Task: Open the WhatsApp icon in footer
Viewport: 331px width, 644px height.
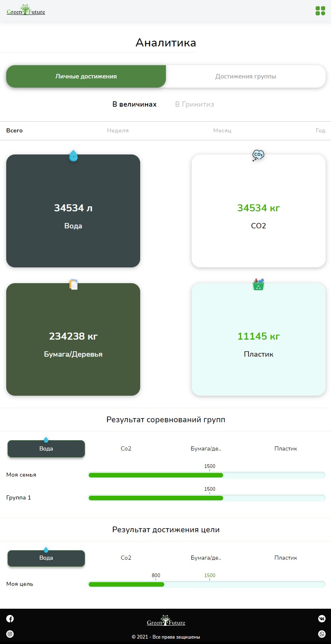Action: [x=322, y=634]
